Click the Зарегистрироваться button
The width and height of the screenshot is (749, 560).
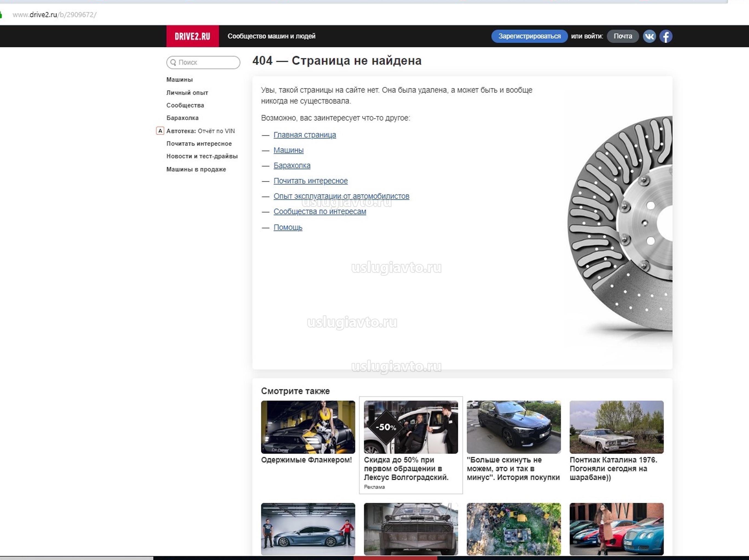click(x=529, y=36)
